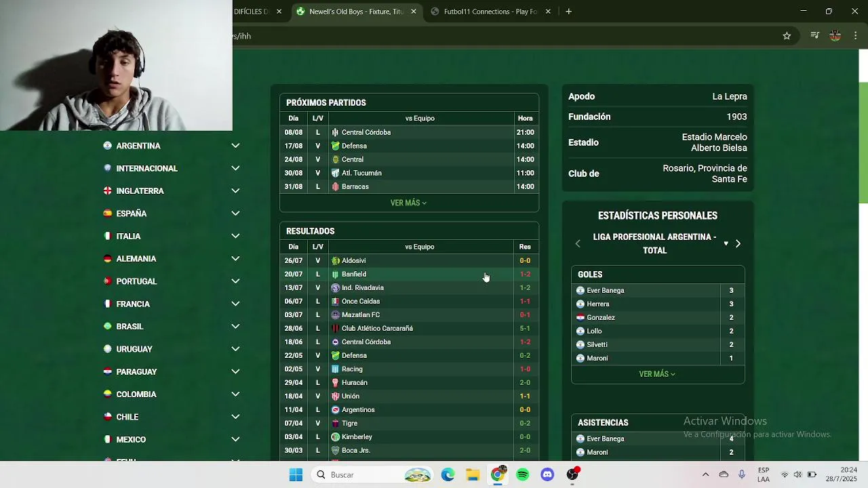Click Club Atlético Carcarañá result row
Viewport: 868px width, 488px height.
point(410,328)
